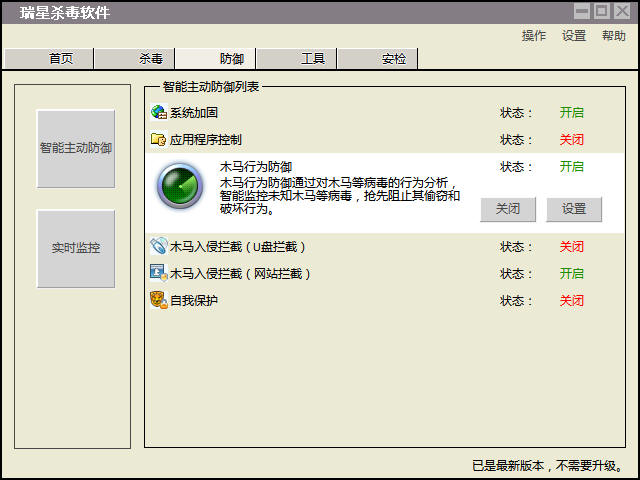Image resolution: width=640 pixels, height=480 pixels.
Task: Click the 智能主动防御 sidebar button
Action: point(76,149)
